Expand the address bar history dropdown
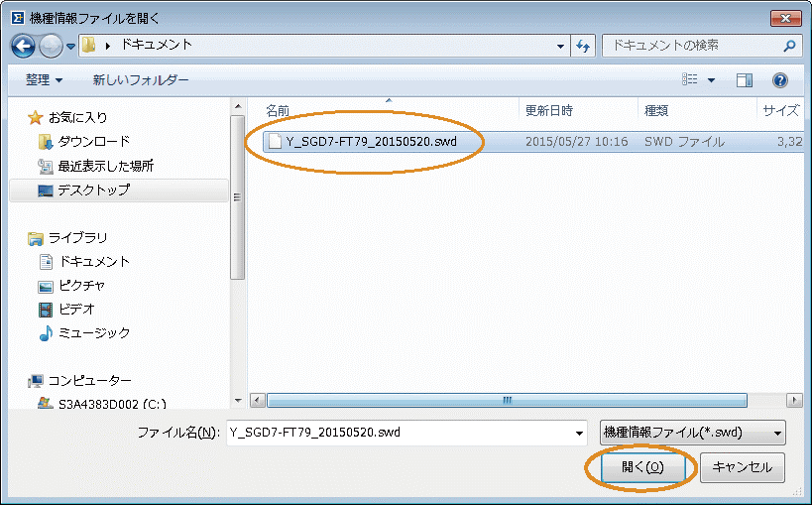Viewport: 812px width, 505px height. [x=560, y=47]
